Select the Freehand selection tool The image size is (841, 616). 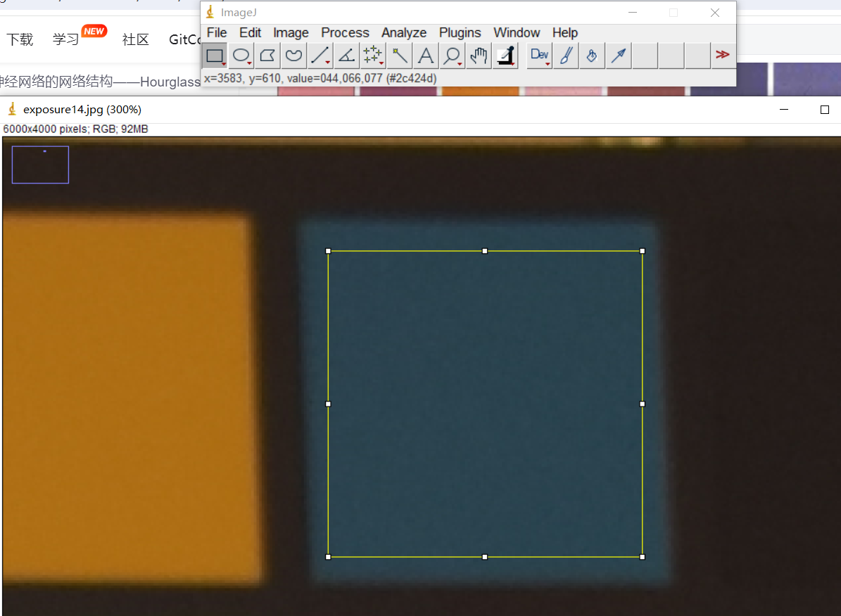(x=293, y=56)
